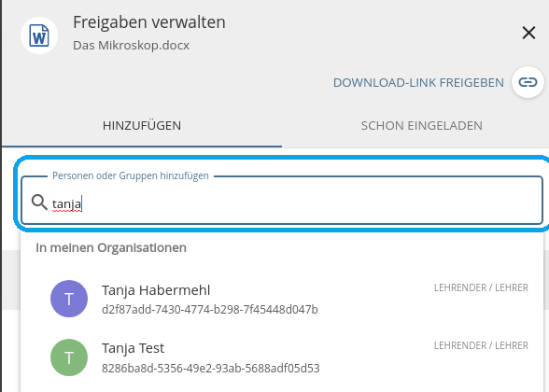The image size is (549, 392).
Task: Click the magnifier search icon
Action: coord(39,203)
